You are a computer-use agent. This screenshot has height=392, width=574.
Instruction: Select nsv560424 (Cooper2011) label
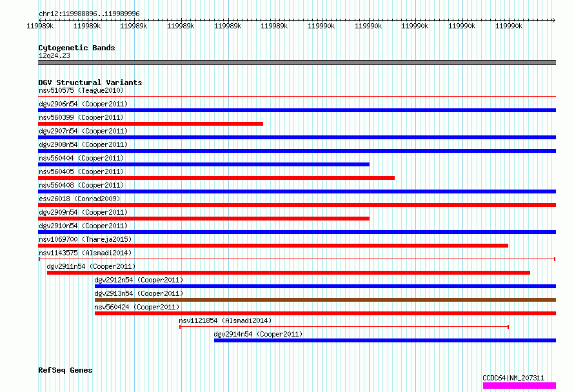(x=137, y=307)
